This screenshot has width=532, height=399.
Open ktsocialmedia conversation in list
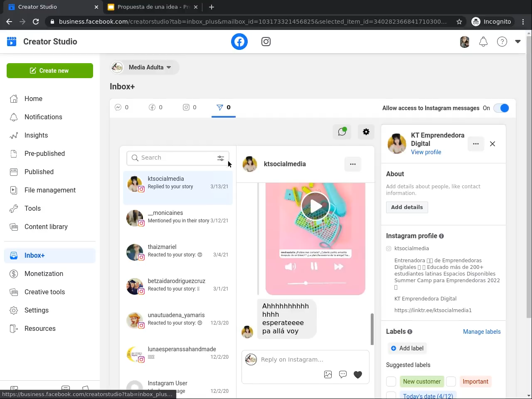tap(178, 187)
